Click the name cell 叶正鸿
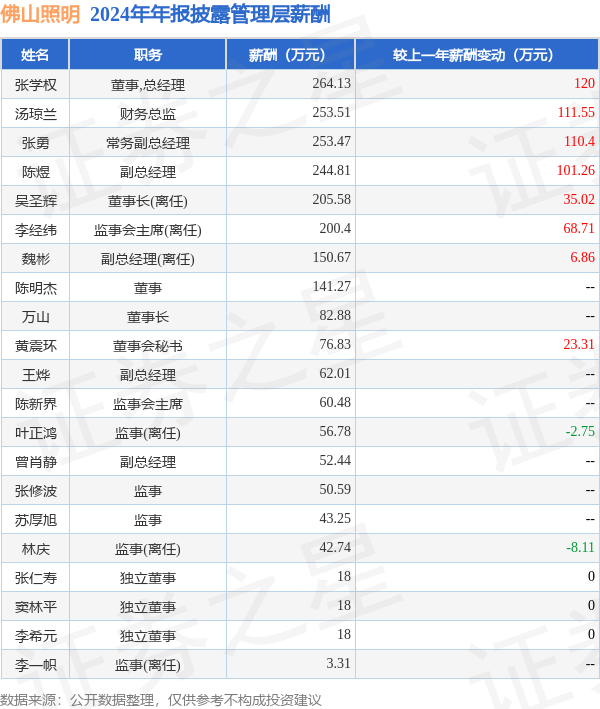The image size is (600, 709). pyautogui.click(x=36, y=433)
